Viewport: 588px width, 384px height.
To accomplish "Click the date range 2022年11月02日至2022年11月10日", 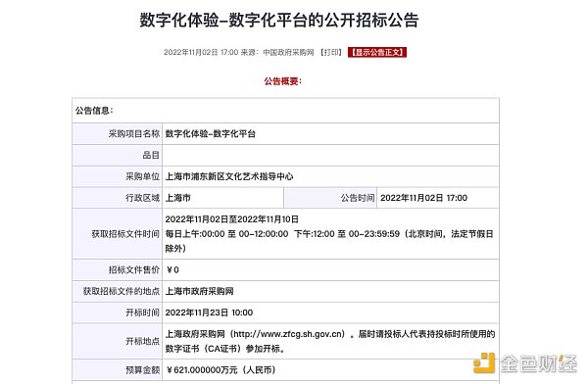I will click(x=231, y=219).
